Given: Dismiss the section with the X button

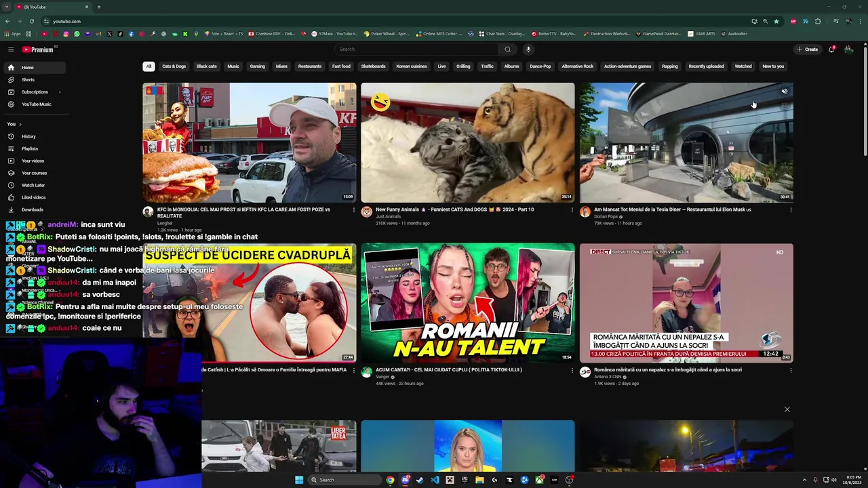Looking at the screenshot, I should (x=787, y=409).
